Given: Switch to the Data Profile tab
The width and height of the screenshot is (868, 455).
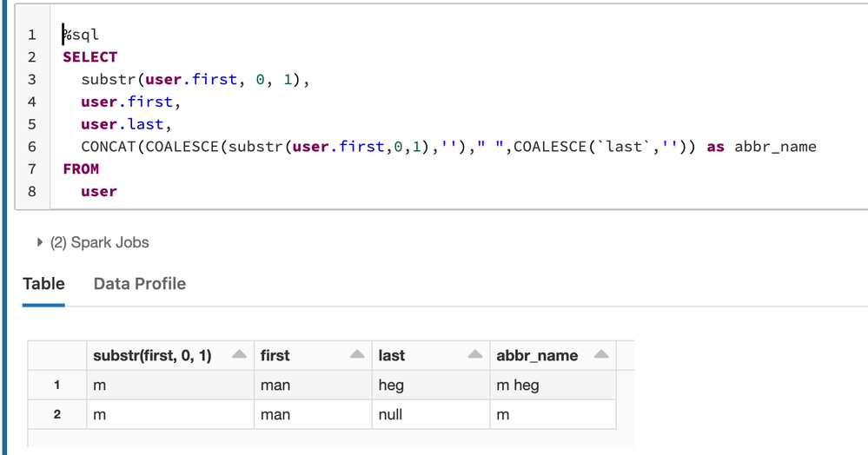Looking at the screenshot, I should pyautogui.click(x=139, y=284).
